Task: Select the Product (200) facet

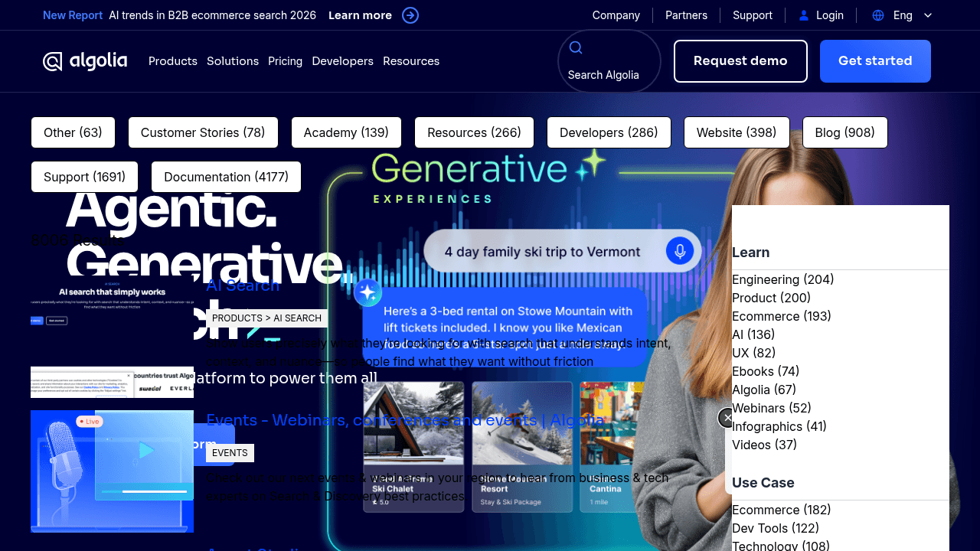Action: 772,298
